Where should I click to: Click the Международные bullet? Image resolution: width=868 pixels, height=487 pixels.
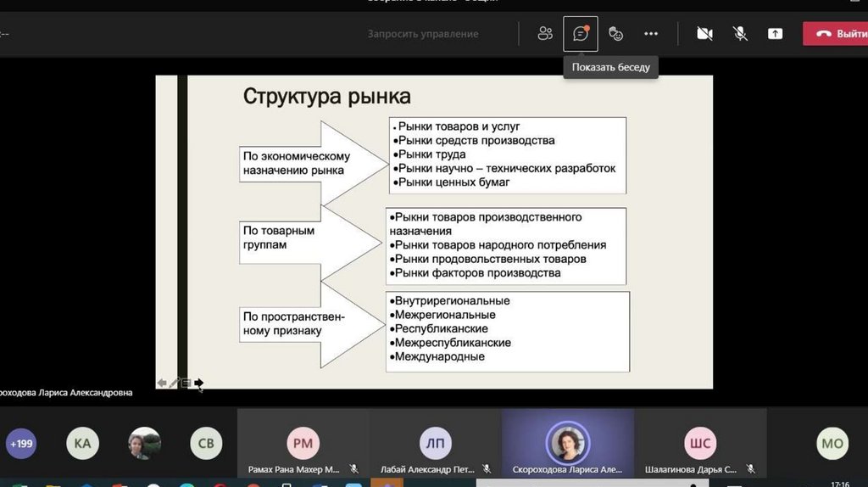[x=437, y=356]
